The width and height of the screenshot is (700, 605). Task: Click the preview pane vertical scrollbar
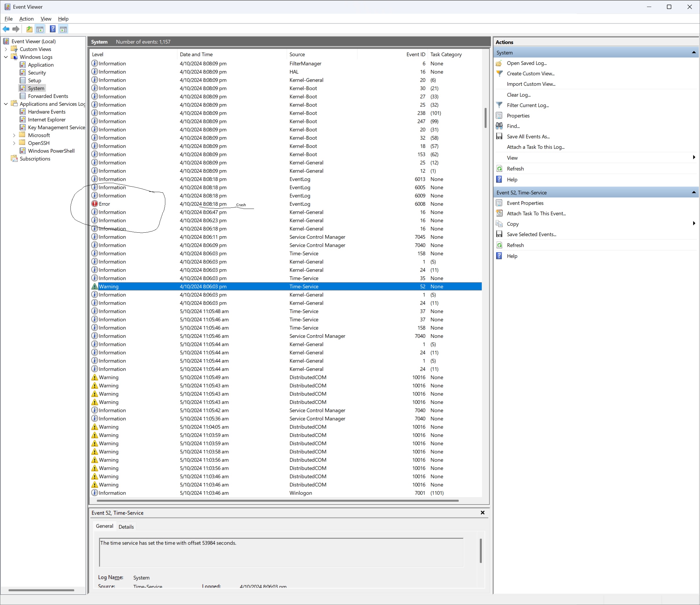coord(480,551)
